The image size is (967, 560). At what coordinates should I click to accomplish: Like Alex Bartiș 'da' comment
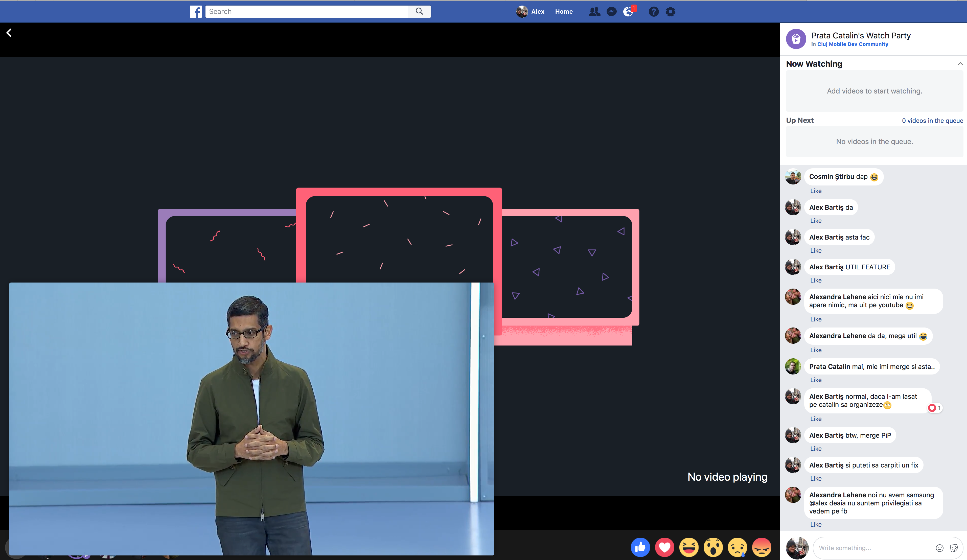816,221
